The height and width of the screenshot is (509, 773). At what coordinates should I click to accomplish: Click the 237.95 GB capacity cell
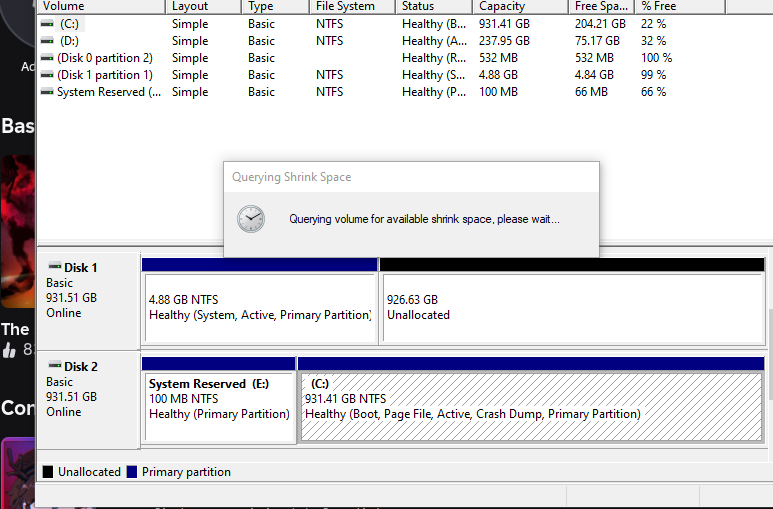point(504,40)
